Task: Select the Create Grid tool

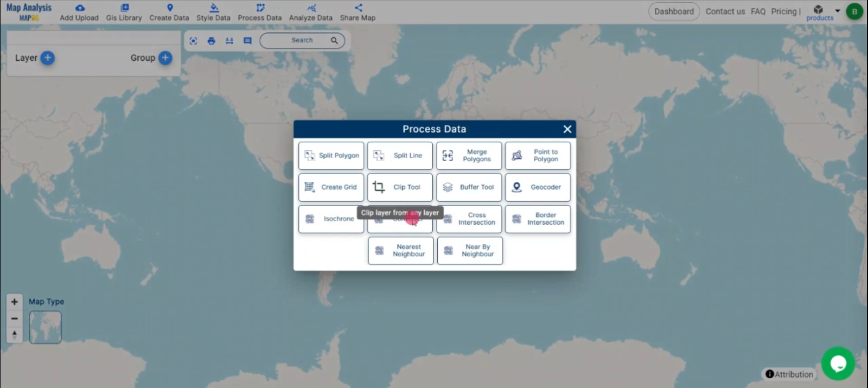Action: coord(331,187)
